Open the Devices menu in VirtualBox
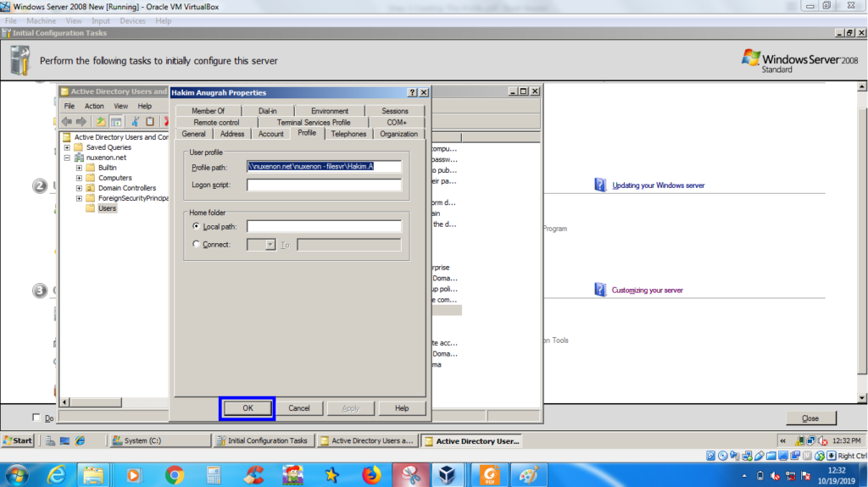 pos(132,21)
